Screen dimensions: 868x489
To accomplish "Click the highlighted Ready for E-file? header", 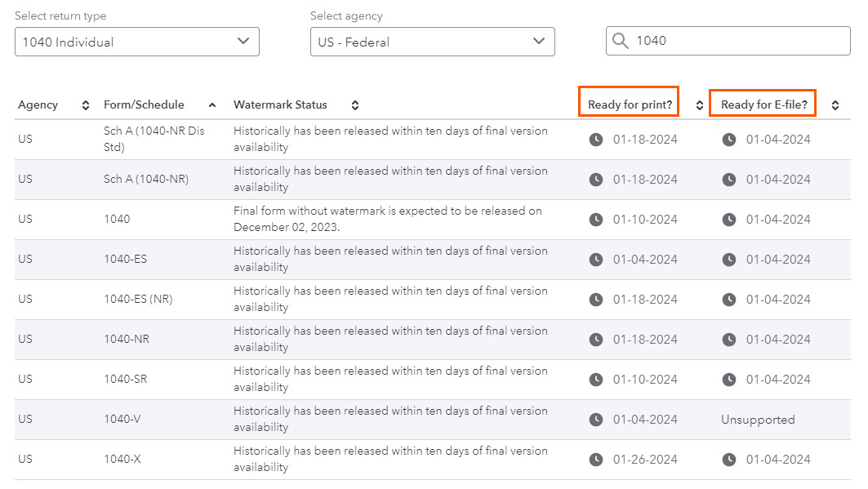I will 762,103.
